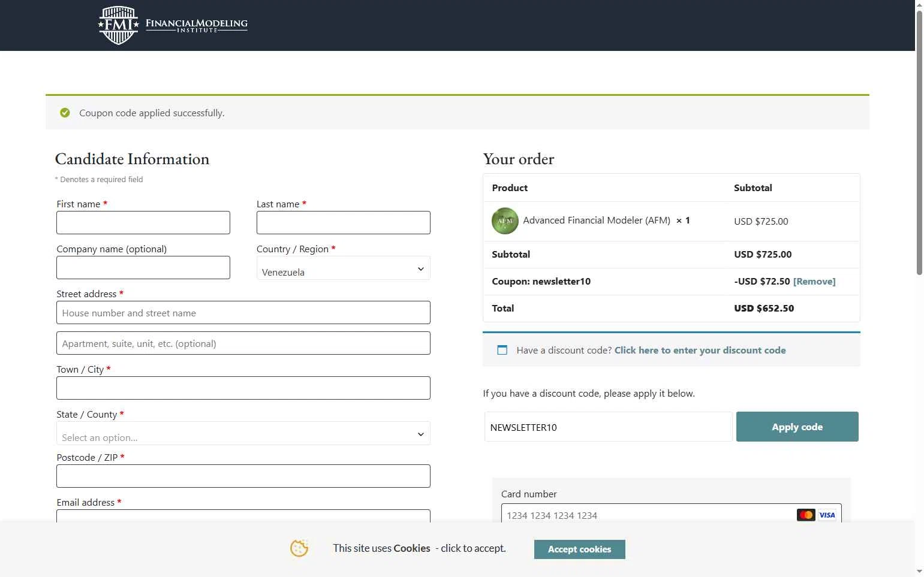Click the Company name input field

(143, 268)
